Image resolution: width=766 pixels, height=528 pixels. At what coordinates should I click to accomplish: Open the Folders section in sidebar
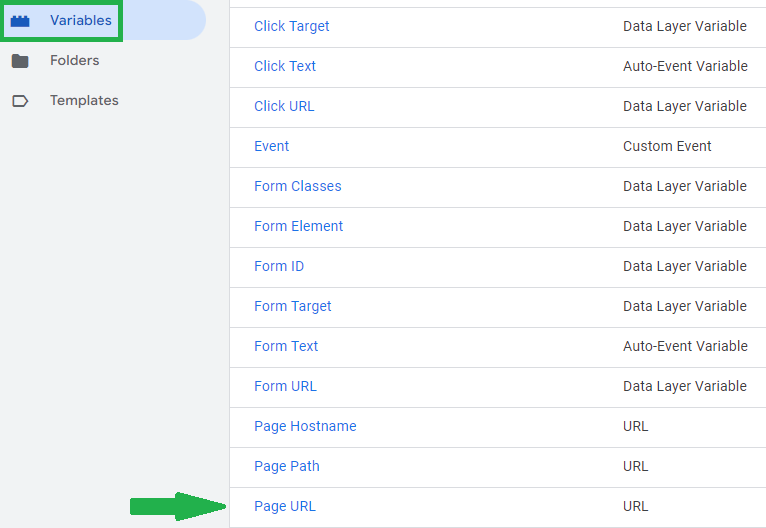[74, 60]
